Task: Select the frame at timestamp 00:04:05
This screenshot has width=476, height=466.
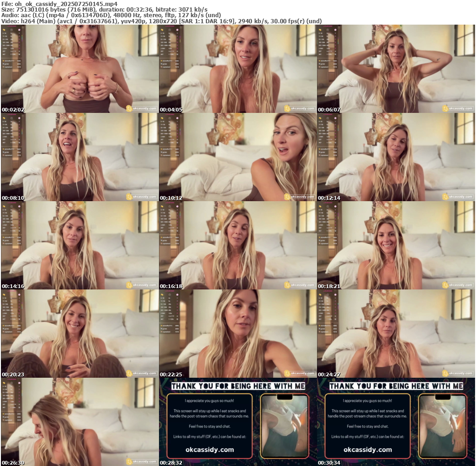Action: [x=238, y=69]
